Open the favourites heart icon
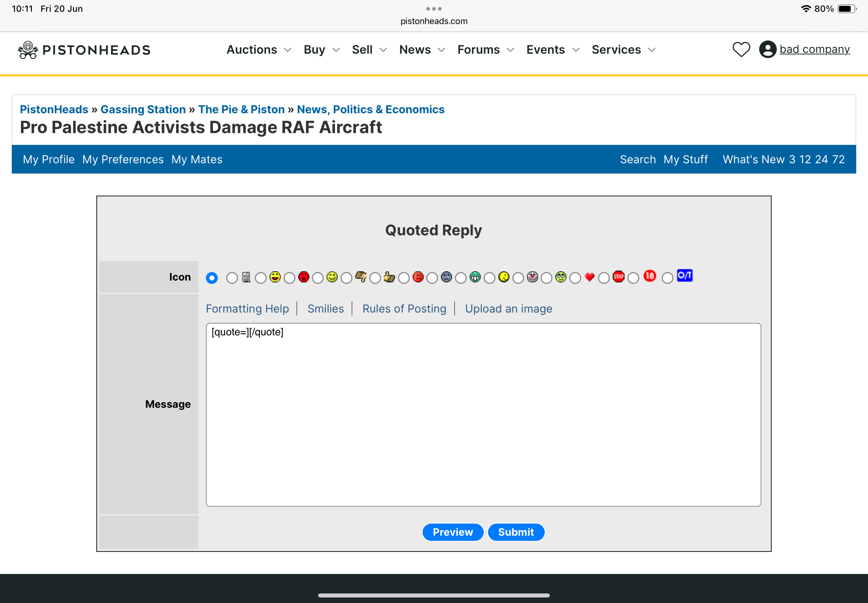 [741, 50]
